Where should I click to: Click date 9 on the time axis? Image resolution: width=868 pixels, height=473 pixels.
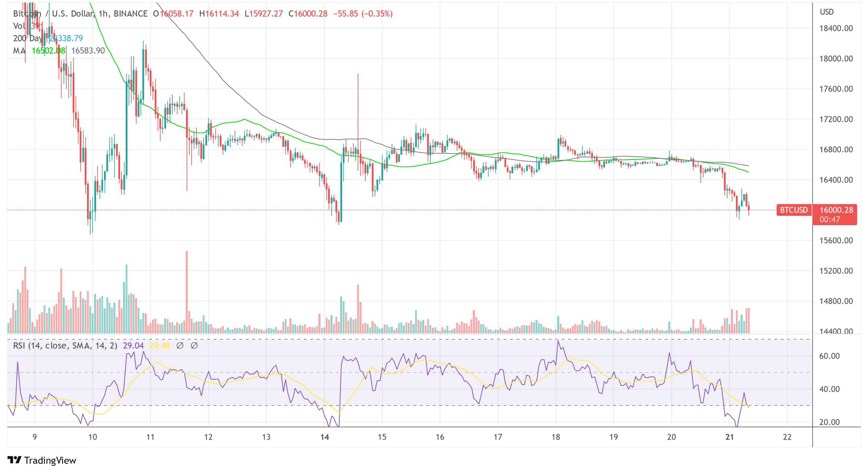(35, 437)
